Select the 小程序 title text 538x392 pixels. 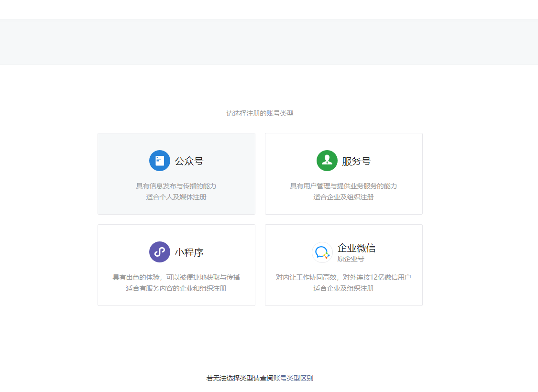click(x=189, y=252)
